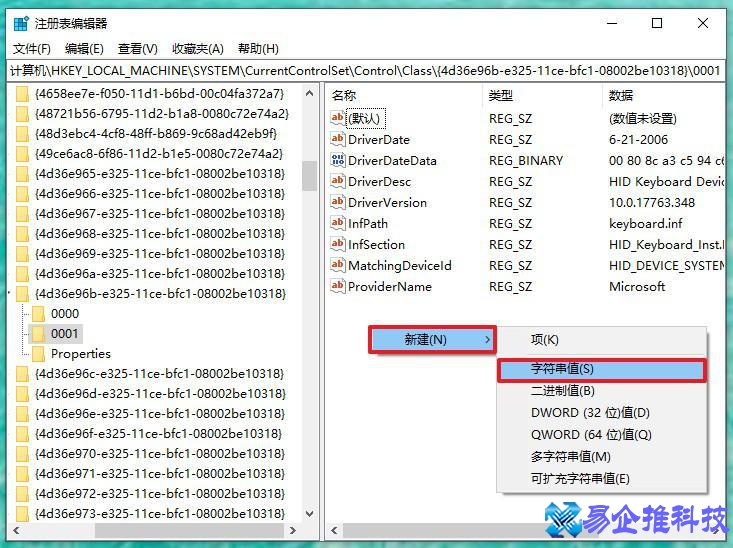Open the 收藏夹(A) menu
Screen dimensions: 733x548
[x=197, y=49]
